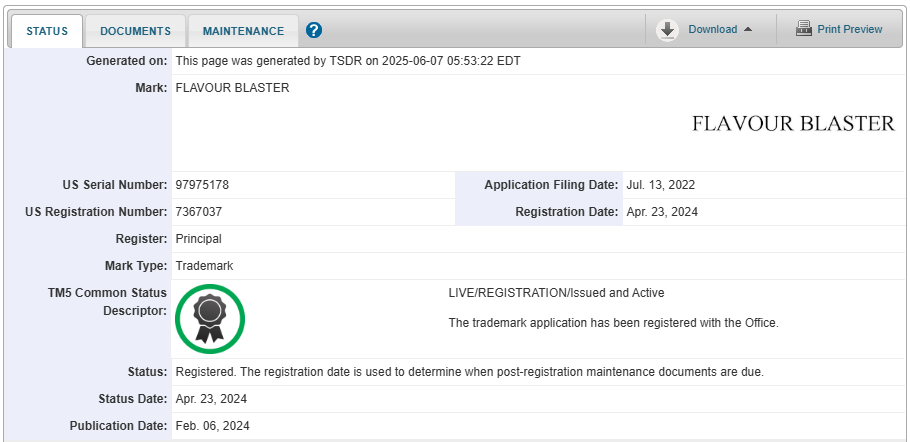The height and width of the screenshot is (442, 910).
Task: Open the MAINTENANCE tab
Action: coord(243,31)
